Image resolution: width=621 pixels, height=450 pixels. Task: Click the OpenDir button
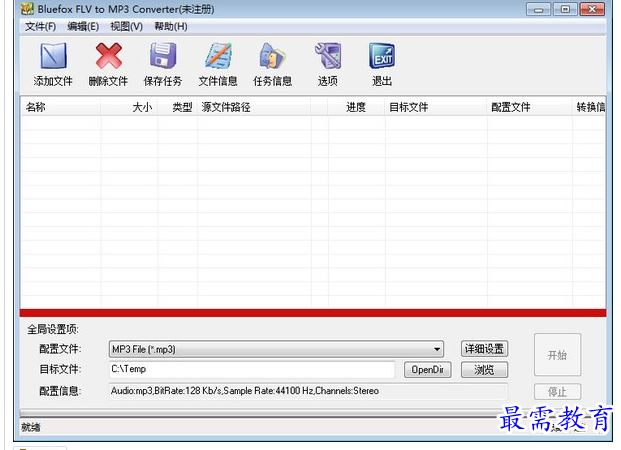click(x=427, y=370)
